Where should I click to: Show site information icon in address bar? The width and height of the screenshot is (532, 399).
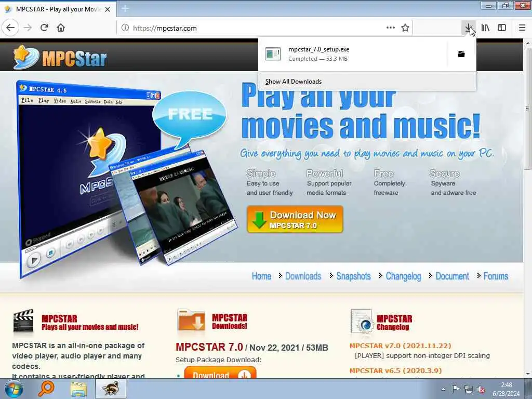click(x=125, y=28)
